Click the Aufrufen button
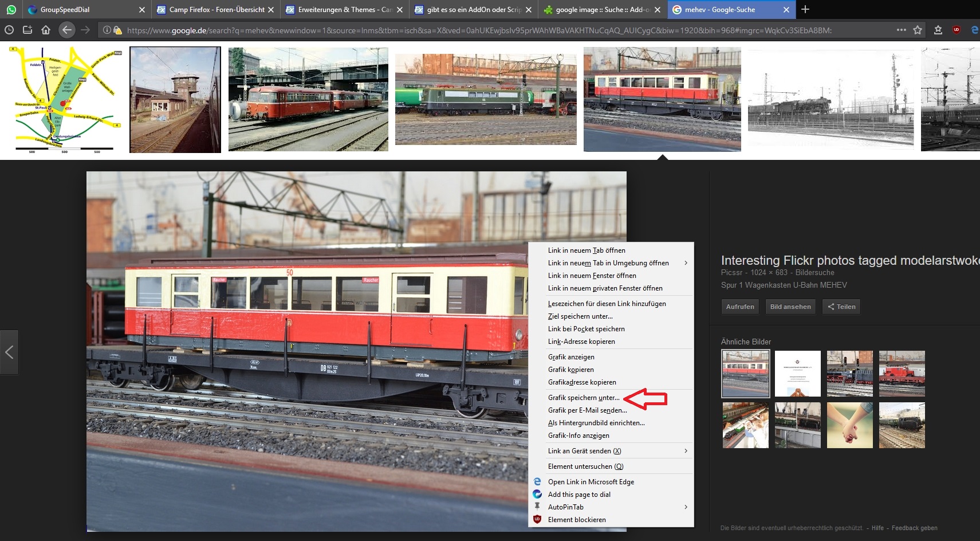 (x=740, y=307)
